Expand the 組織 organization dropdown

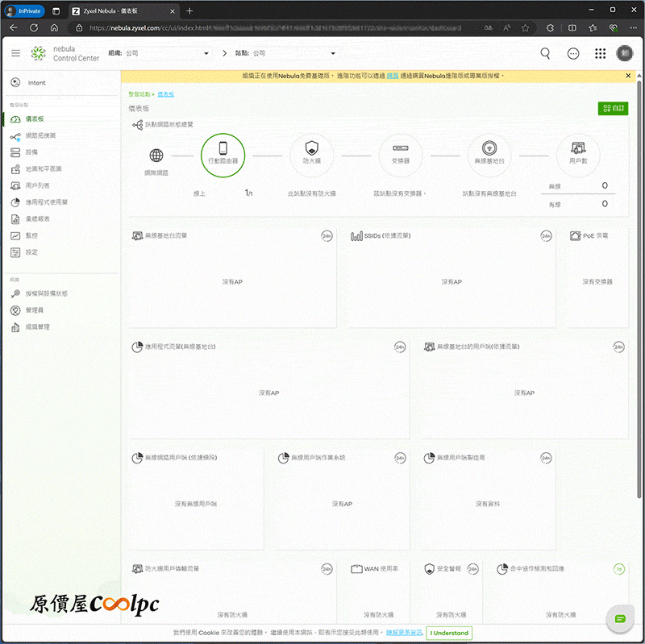coord(168,53)
